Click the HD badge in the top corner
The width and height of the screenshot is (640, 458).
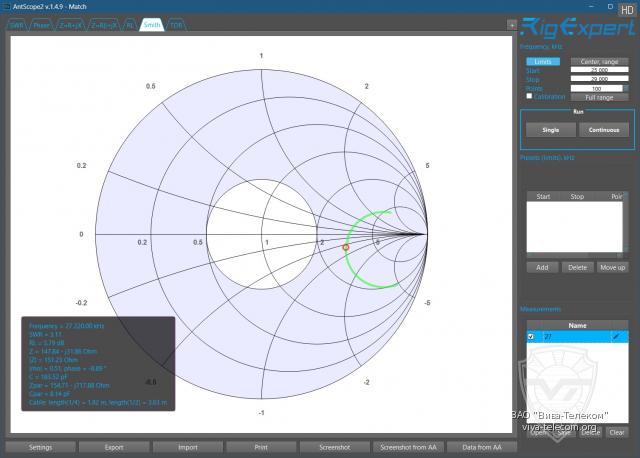tap(625, 8)
